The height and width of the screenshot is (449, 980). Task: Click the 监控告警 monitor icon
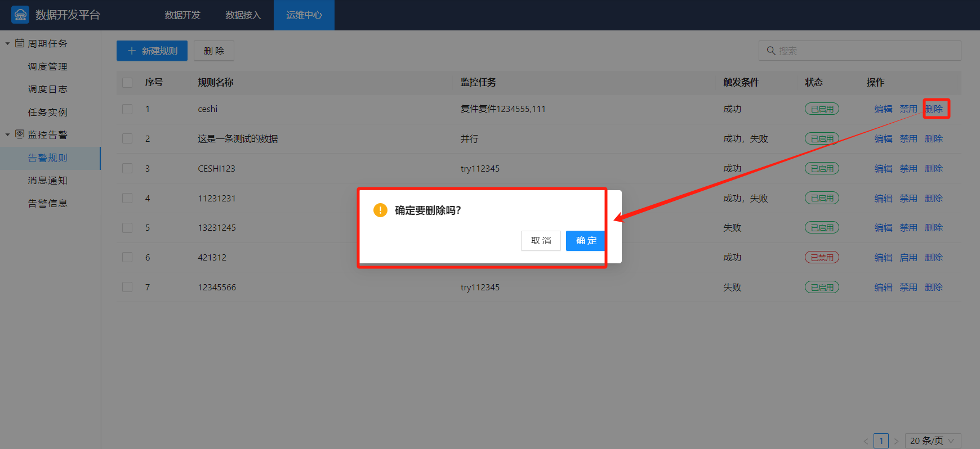20,134
